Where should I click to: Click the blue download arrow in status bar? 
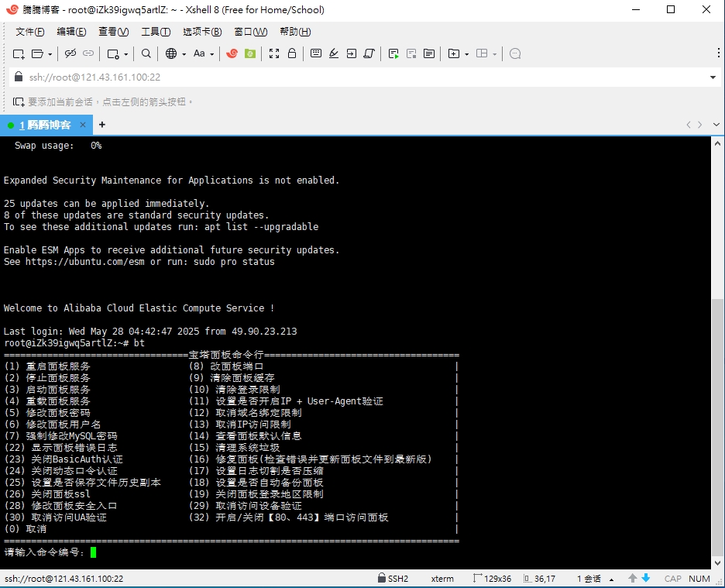point(646,579)
